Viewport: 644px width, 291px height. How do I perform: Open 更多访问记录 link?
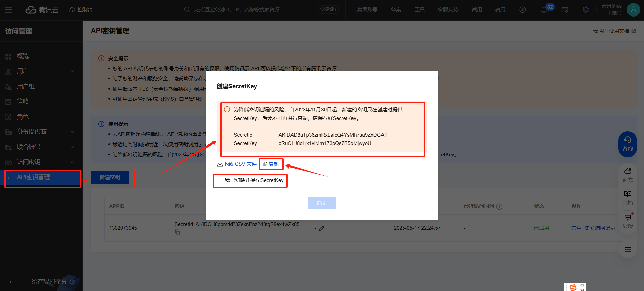pos(600,228)
